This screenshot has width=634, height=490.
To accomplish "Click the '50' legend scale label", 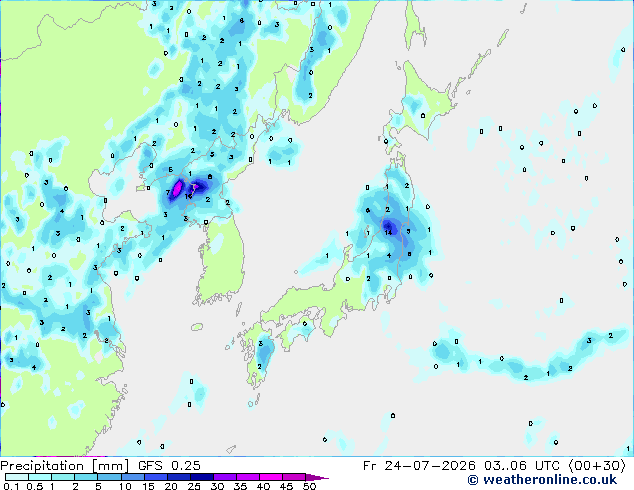I will click(310, 486).
